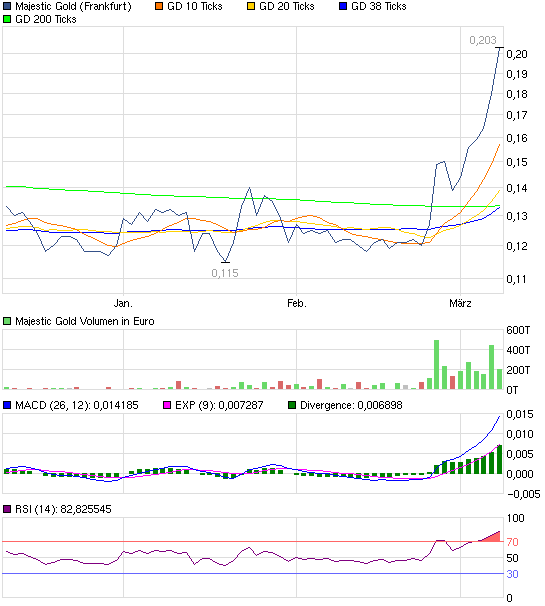Screen dimensions: 545x606
Task: Click the 0,12 price axis value
Action: click(517, 246)
